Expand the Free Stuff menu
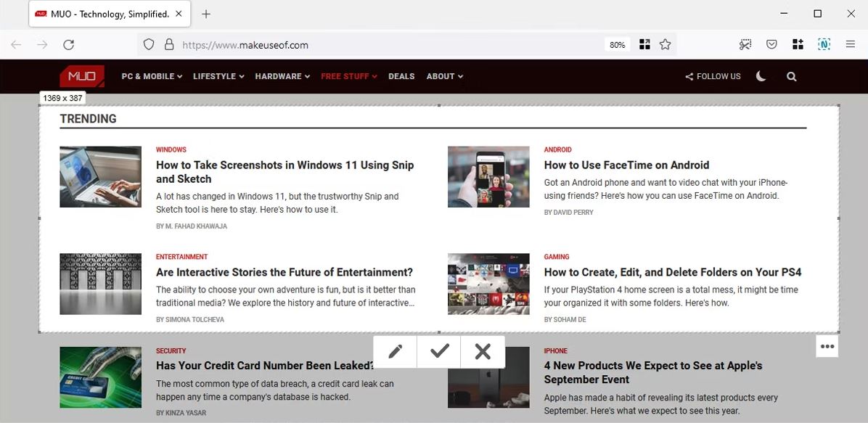Viewport: 868px width, 423px height. coord(349,76)
